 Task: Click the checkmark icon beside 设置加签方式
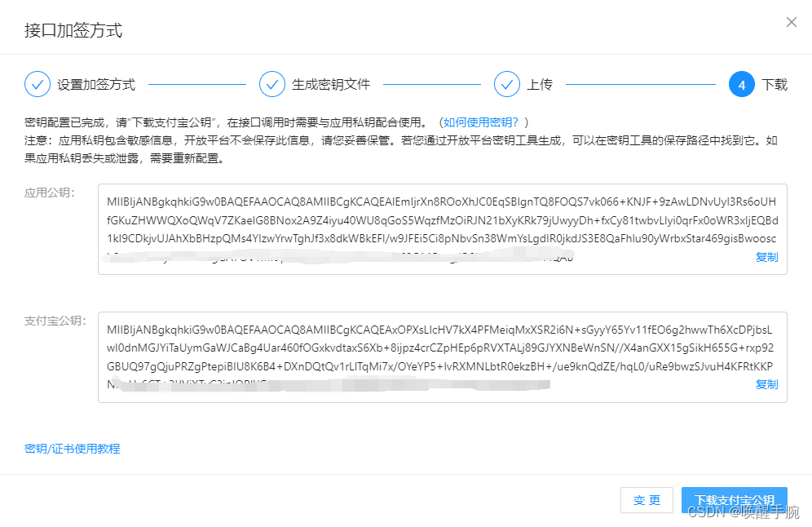pyautogui.click(x=38, y=84)
